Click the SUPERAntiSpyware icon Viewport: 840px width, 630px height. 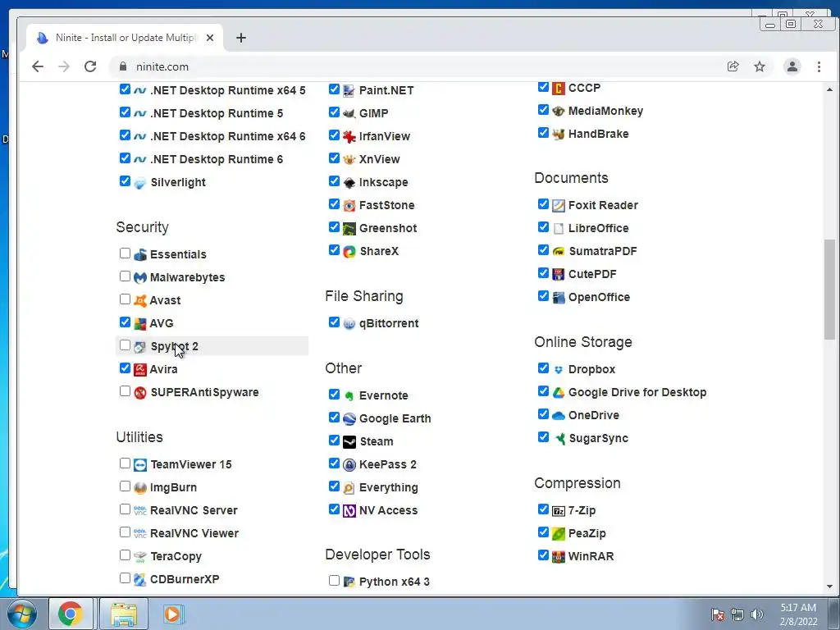coord(139,393)
